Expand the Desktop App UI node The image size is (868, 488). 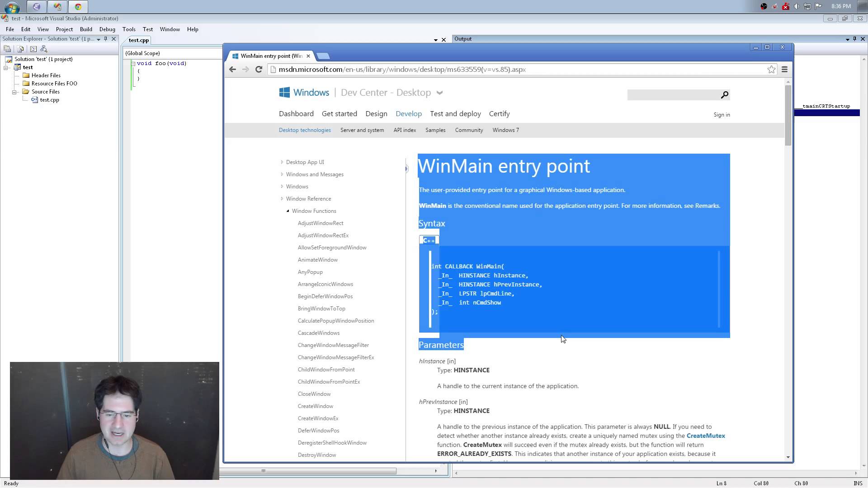[x=282, y=162]
